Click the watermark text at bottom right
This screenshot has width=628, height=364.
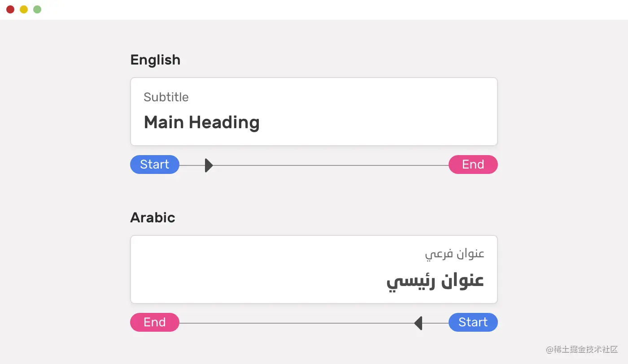582,350
